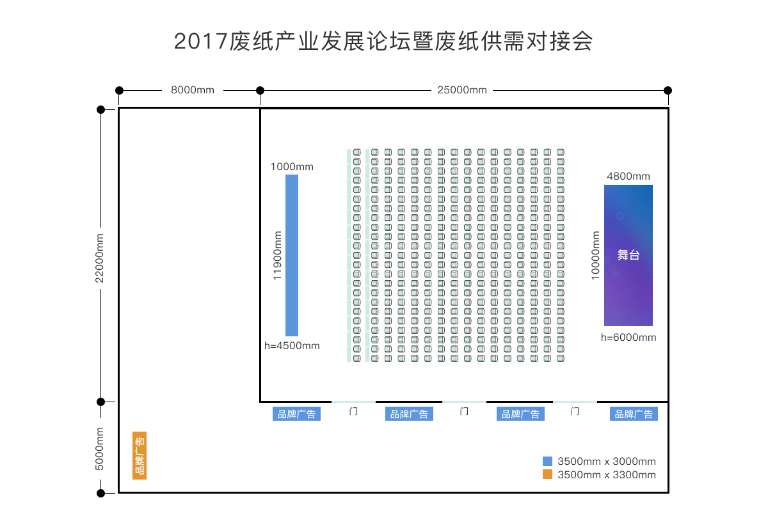This screenshot has width=768, height=532.
Task: Select the tall blue 11900mm screen bar
Action: [x=292, y=255]
